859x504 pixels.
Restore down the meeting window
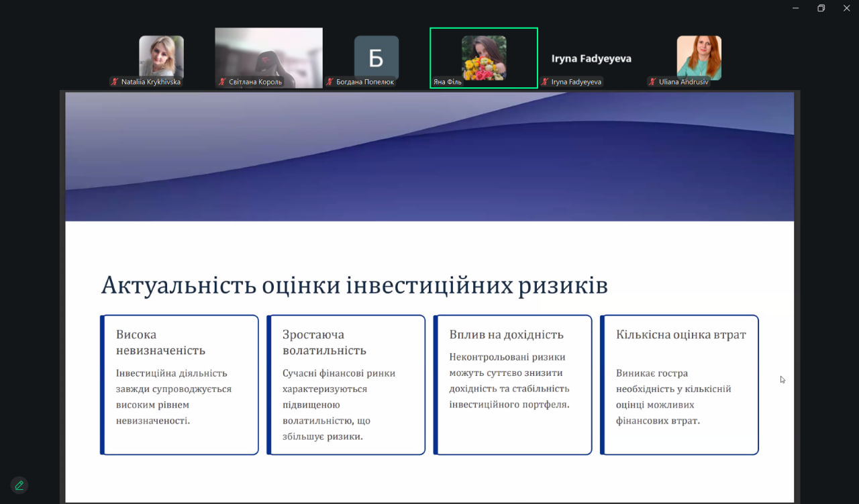tap(821, 8)
